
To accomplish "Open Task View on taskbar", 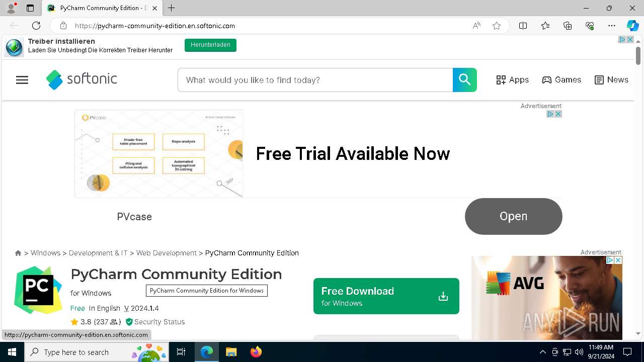I will [x=181, y=352].
